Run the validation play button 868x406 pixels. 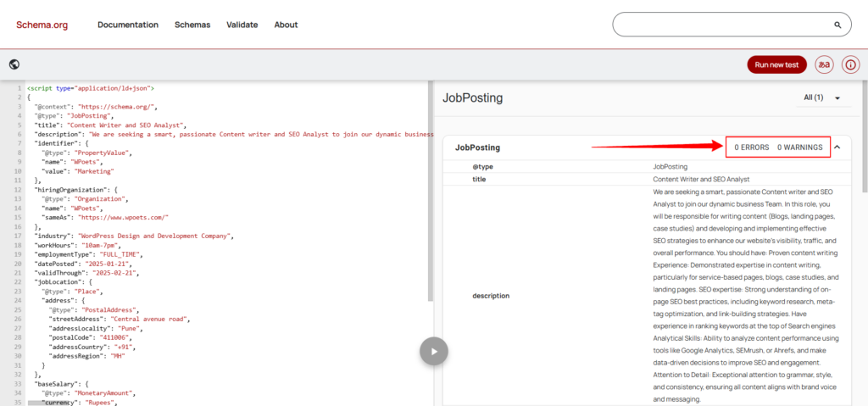(434, 351)
